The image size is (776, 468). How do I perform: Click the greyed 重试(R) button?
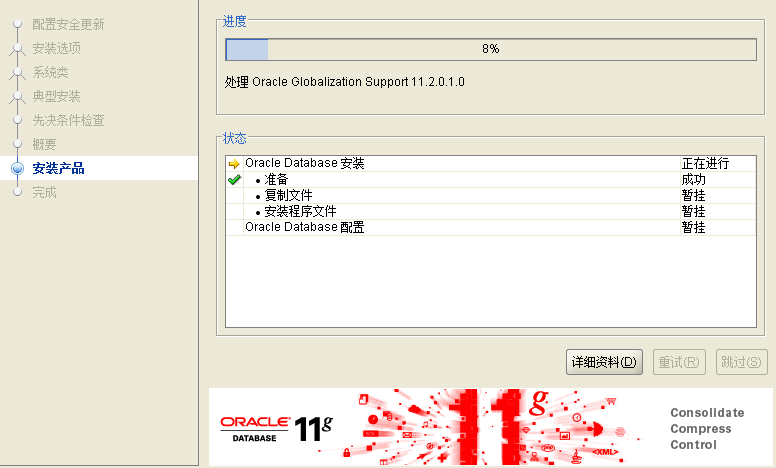click(x=679, y=362)
